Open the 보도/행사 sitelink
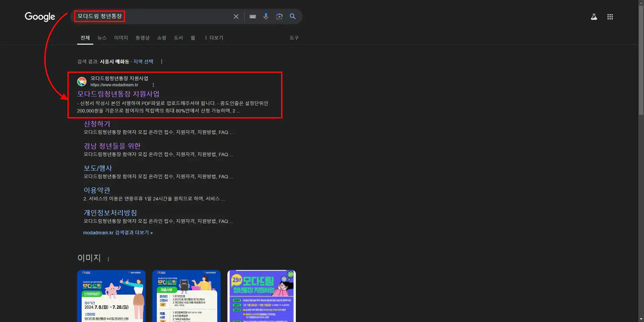Image resolution: width=644 pixels, height=322 pixels. [x=98, y=168]
